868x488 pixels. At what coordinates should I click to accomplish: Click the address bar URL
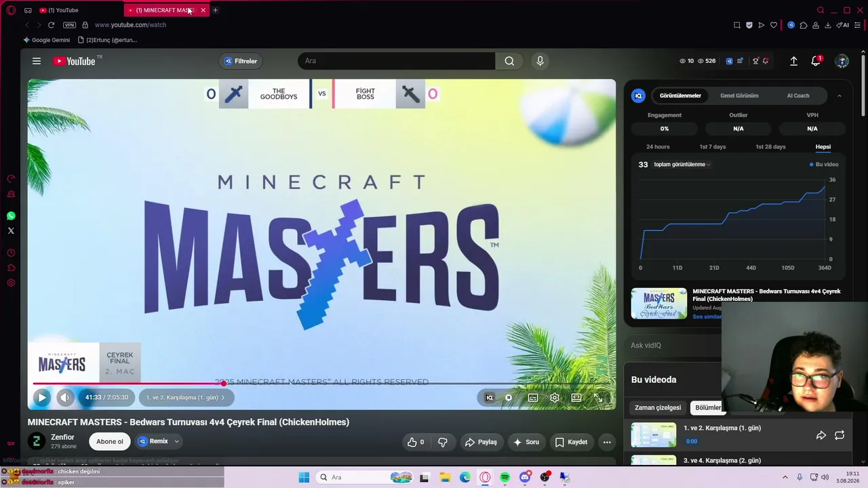click(x=130, y=25)
